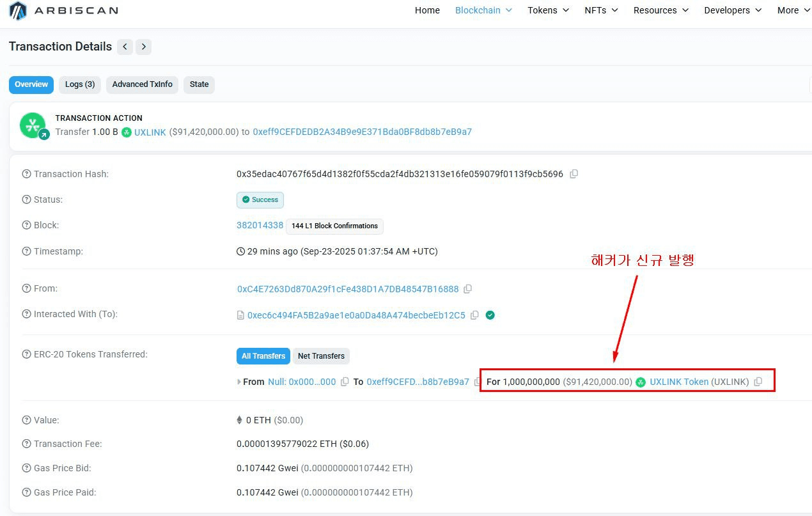This screenshot has height=516, width=812.
Task: Click the timestamp clock icon
Action: [x=241, y=251]
